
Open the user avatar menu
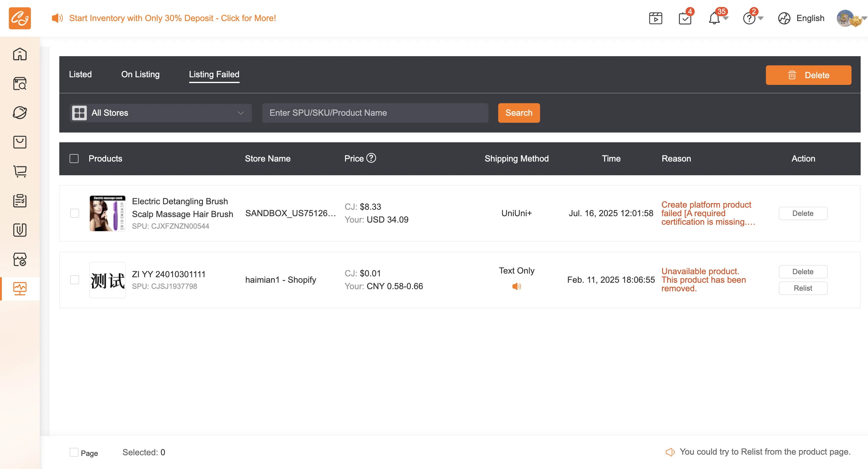(x=845, y=18)
